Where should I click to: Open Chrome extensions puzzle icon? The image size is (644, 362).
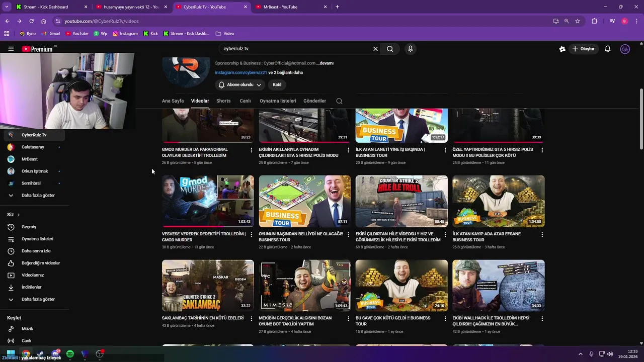(x=595, y=21)
